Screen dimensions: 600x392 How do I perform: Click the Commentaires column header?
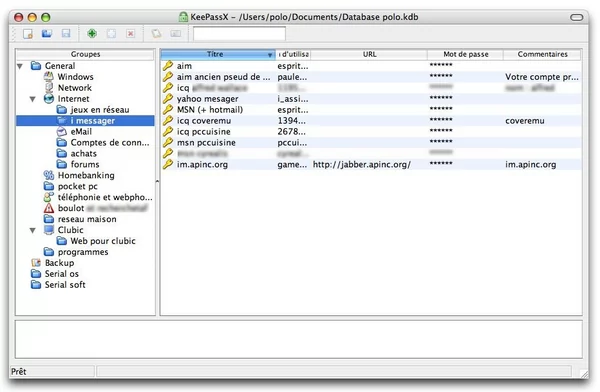(x=543, y=54)
